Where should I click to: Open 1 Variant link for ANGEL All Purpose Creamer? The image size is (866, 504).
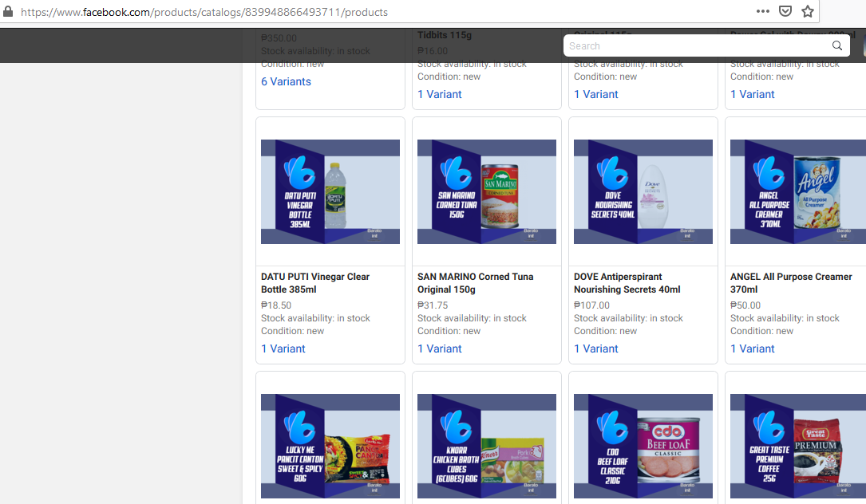point(752,348)
